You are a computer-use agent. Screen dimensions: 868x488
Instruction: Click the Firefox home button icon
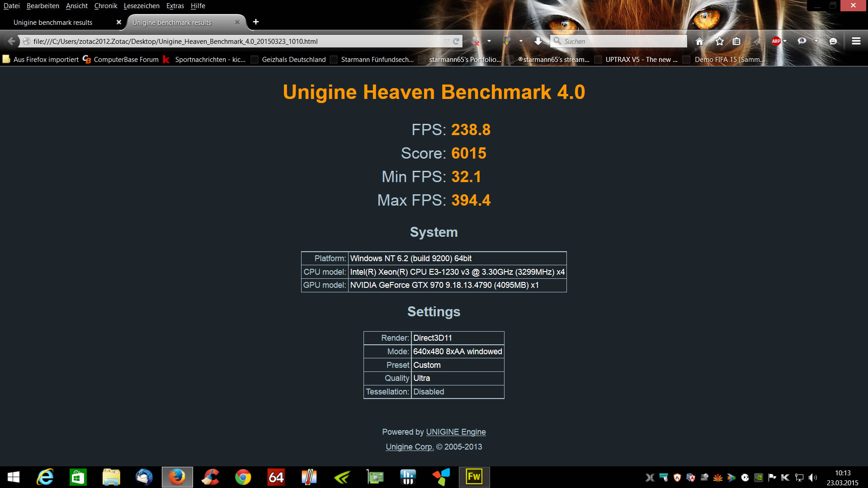pos(699,42)
